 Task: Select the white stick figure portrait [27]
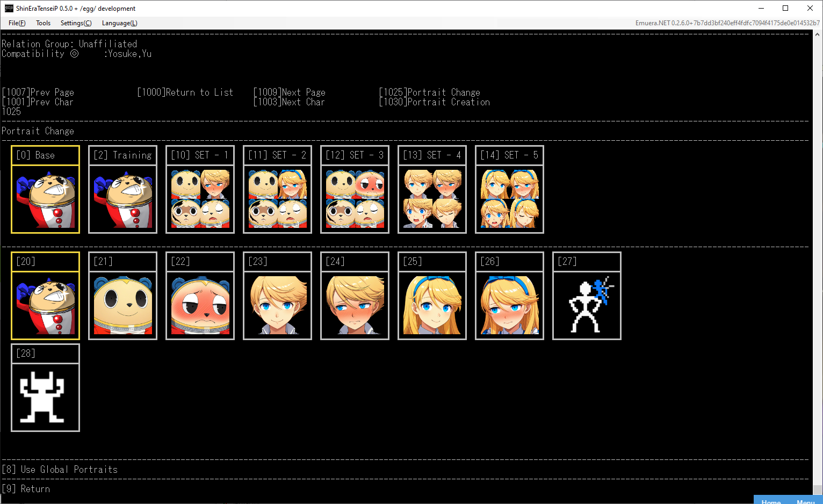(587, 306)
